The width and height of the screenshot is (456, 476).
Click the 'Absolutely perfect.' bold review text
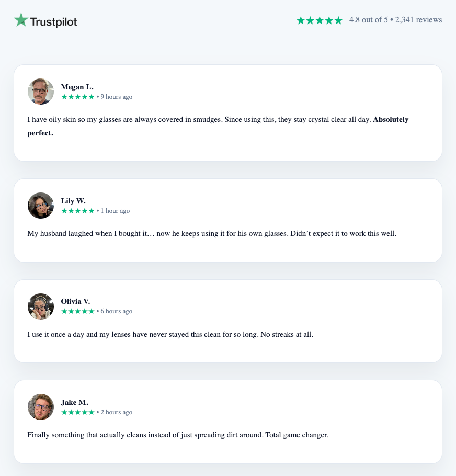[x=390, y=119]
